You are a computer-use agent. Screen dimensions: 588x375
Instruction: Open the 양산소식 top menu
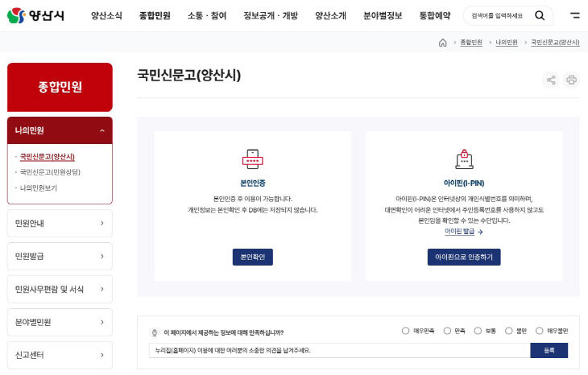coord(106,15)
